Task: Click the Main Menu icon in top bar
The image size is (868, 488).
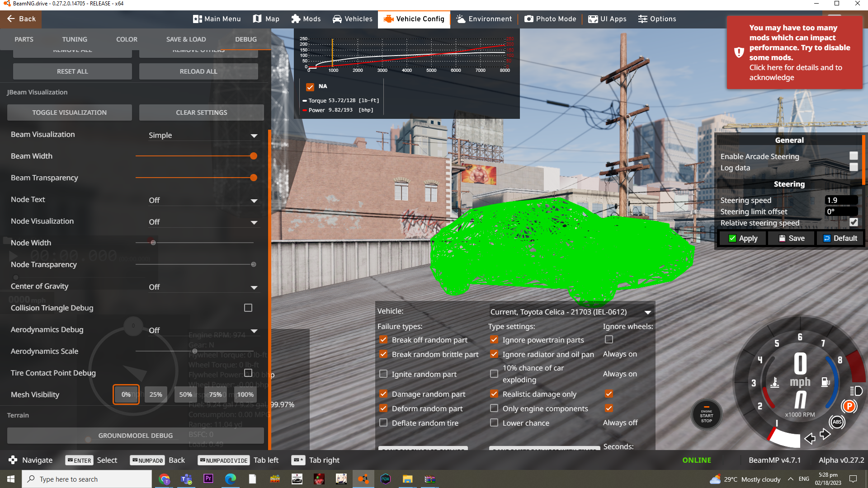Action: (x=198, y=19)
